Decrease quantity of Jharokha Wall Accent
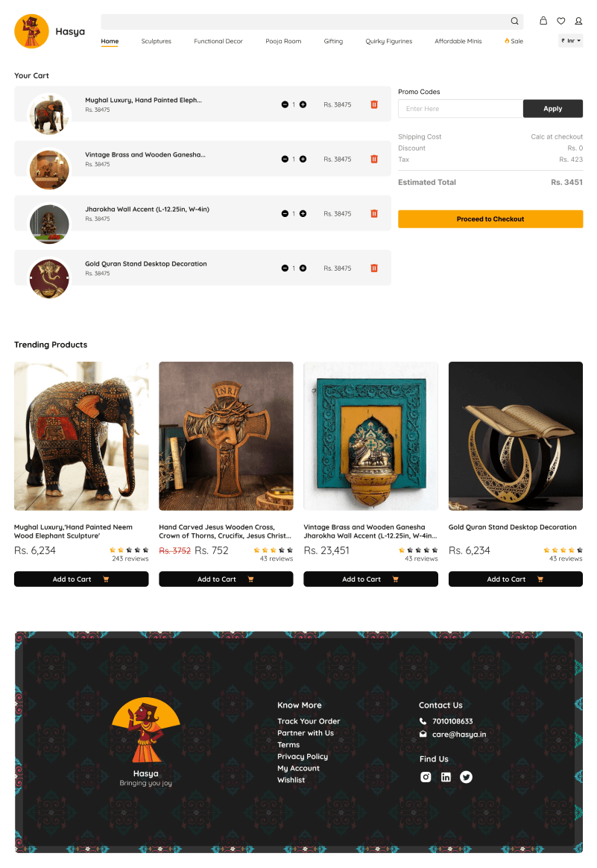The width and height of the screenshot is (597, 868). click(285, 214)
